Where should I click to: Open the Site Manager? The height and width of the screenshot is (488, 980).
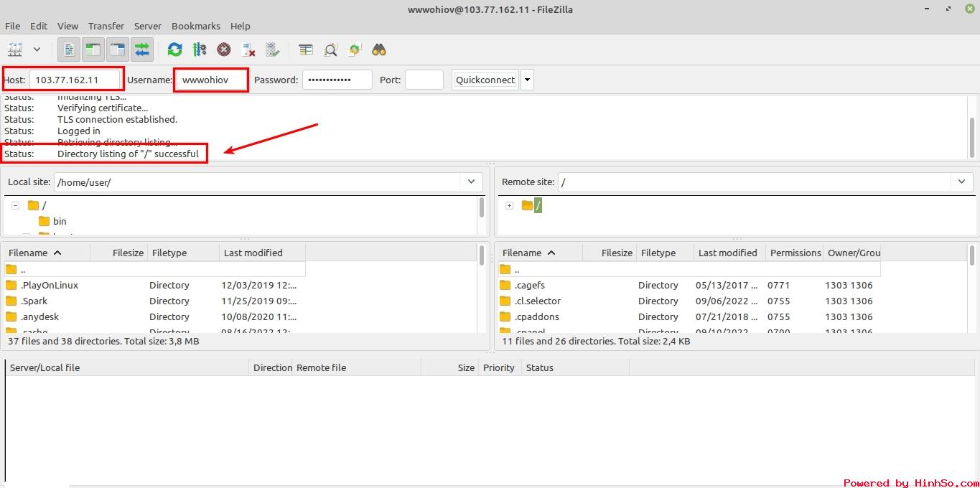pos(15,50)
